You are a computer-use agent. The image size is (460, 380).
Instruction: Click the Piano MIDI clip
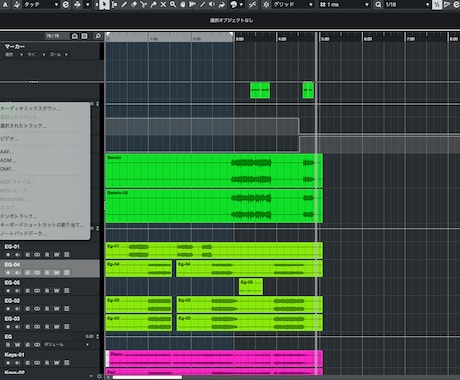coord(214,358)
